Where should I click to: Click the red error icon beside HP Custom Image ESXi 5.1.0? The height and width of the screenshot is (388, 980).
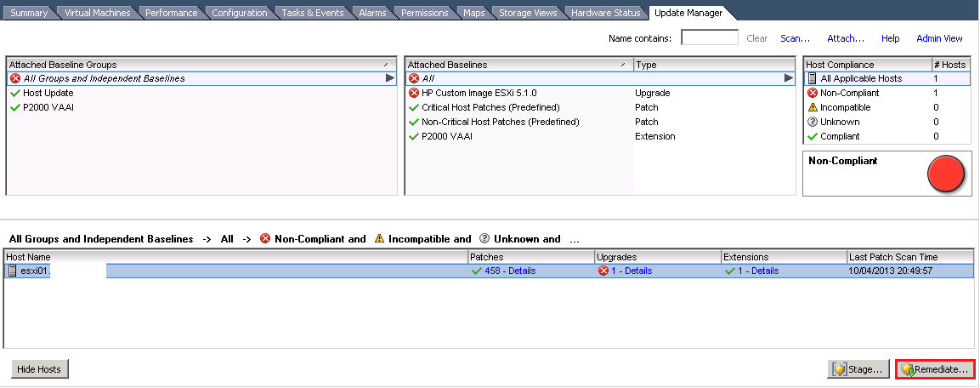(x=414, y=93)
